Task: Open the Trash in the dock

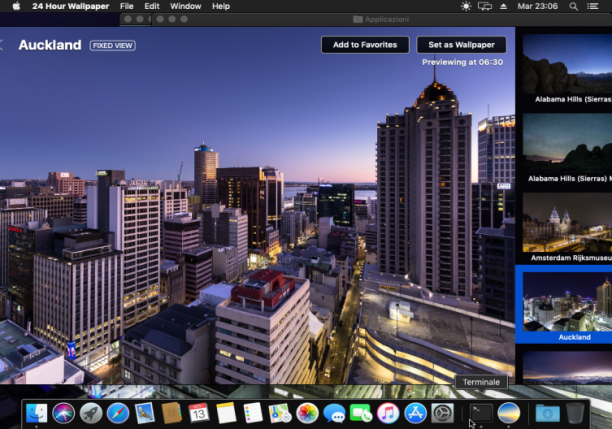Action: (575, 413)
